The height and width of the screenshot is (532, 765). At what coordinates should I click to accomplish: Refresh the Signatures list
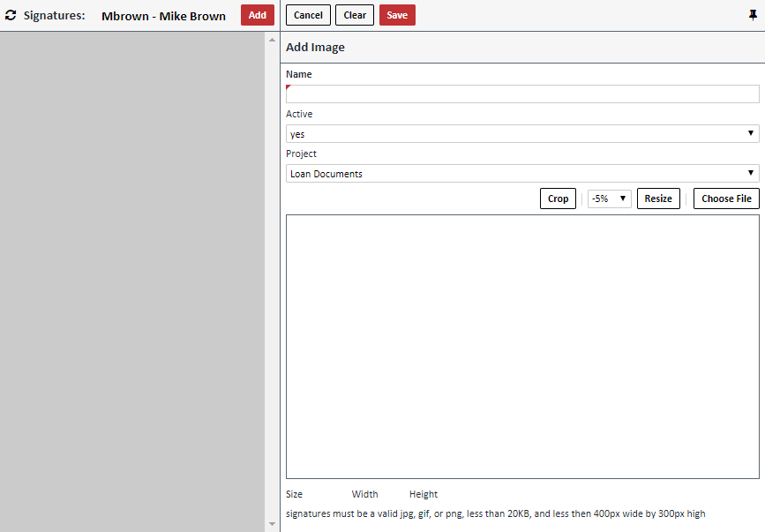click(11, 14)
